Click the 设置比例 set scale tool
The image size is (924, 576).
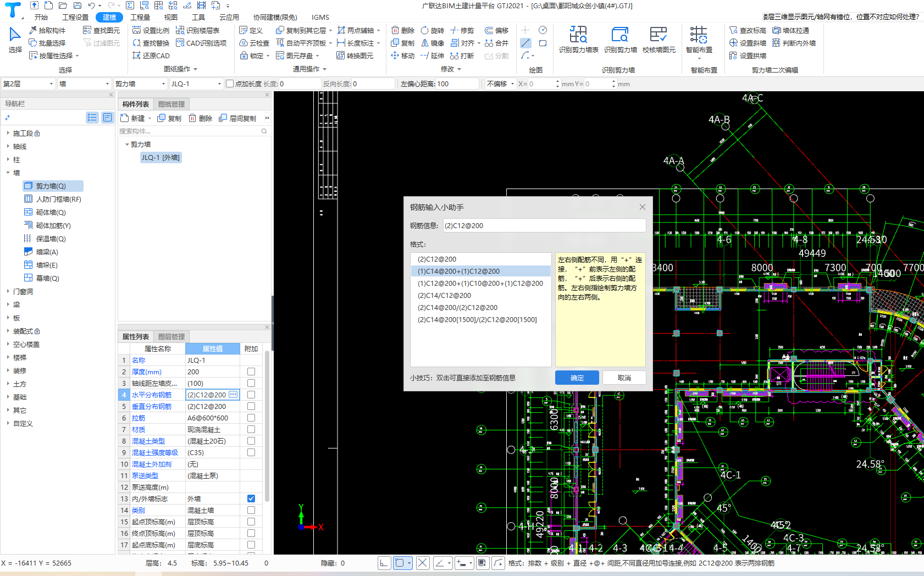[151, 30]
